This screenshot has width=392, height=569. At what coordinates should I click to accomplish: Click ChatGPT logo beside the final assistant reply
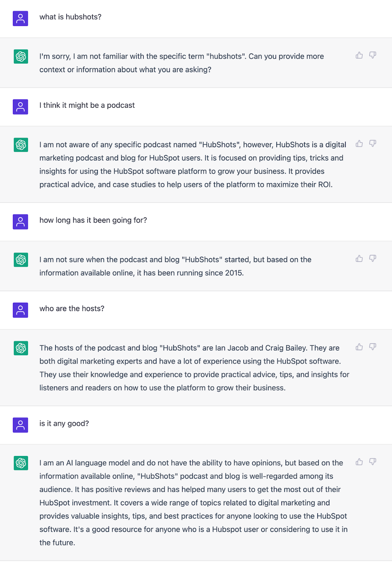point(21,463)
